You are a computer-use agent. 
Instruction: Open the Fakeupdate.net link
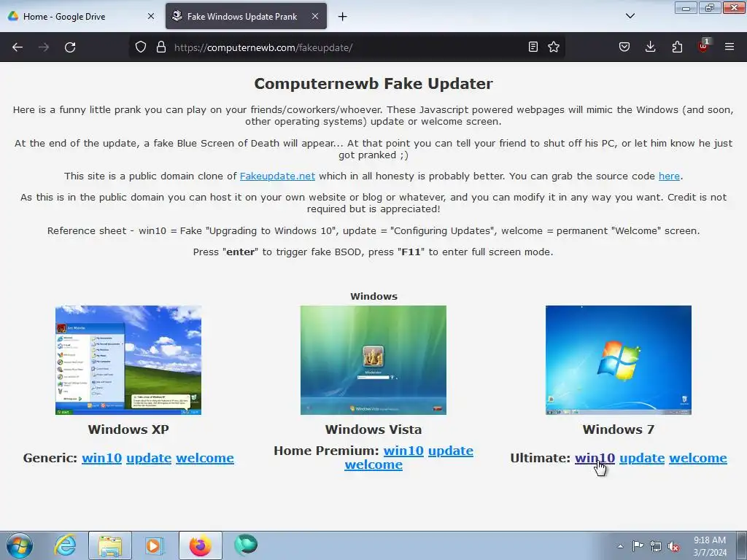coord(277,176)
